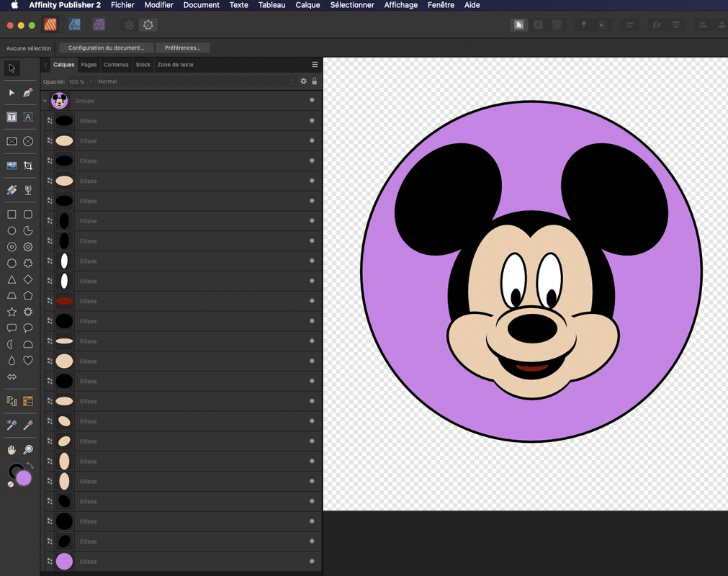The image size is (728, 576).
Task: Toggle the pin float toolbar option
Action: pos(583,24)
